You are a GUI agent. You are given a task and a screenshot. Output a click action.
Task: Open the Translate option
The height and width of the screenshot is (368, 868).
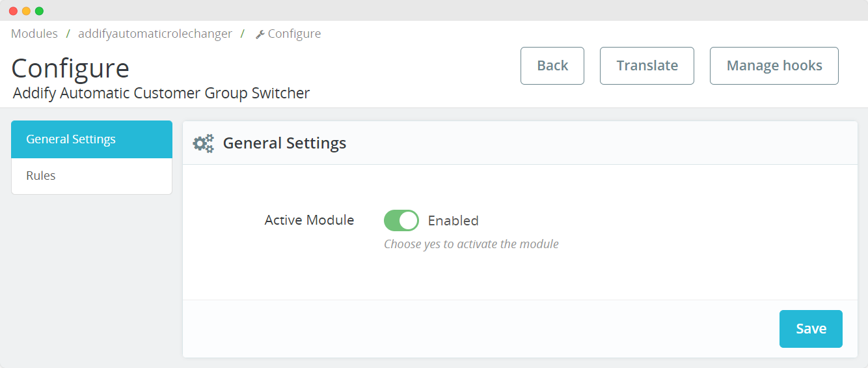click(x=647, y=66)
